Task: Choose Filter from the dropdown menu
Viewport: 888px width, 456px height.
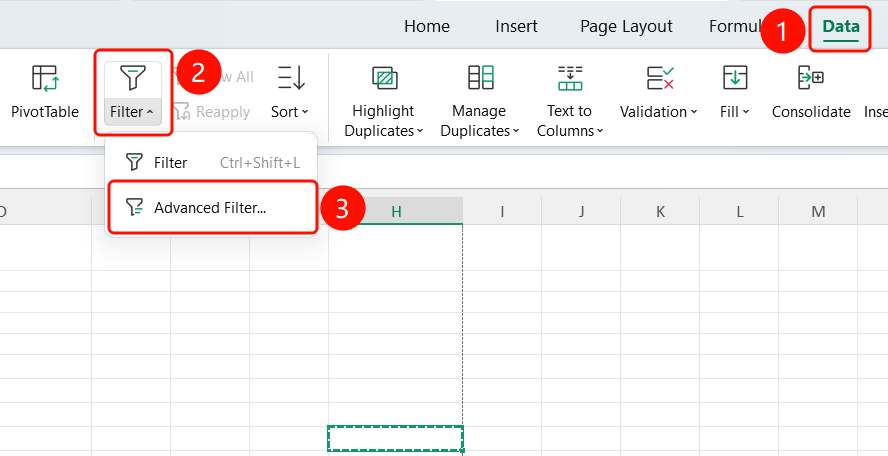Action: [211, 163]
